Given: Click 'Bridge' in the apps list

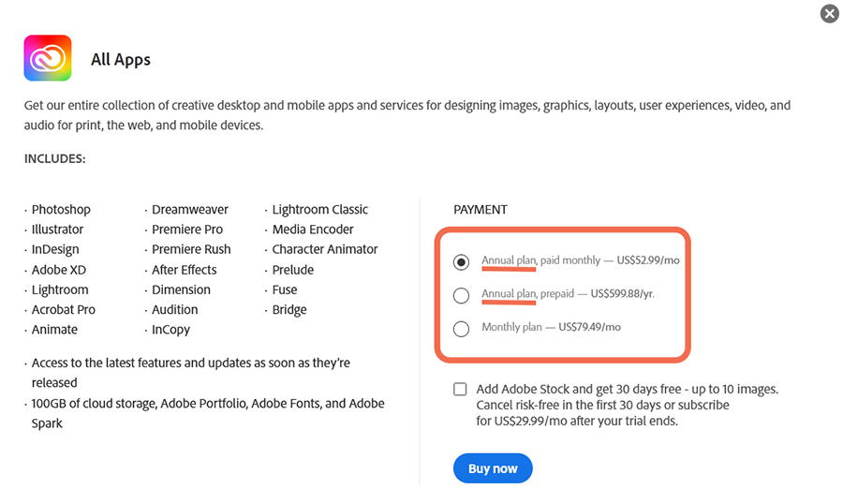Looking at the screenshot, I should (x=289, y=309).
